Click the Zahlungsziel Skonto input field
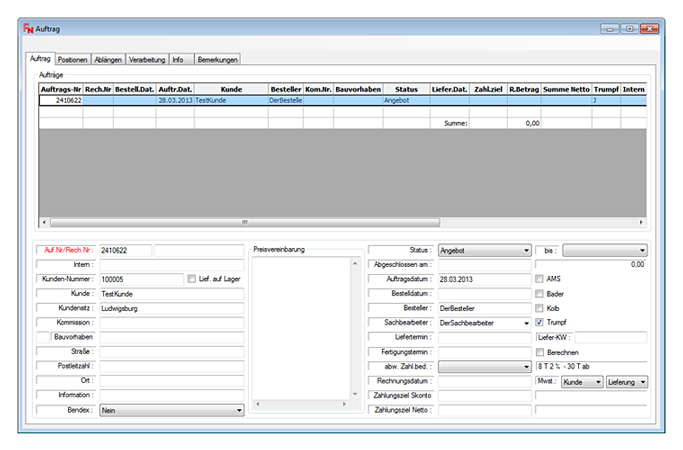The width and height of the screenshot is (683, 450). point(484,396)
